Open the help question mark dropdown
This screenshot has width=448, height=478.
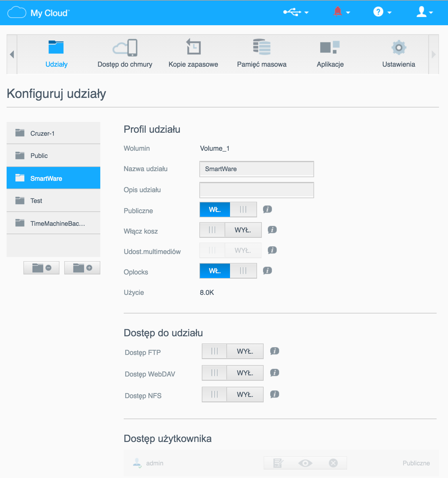[x=382, y=12]
